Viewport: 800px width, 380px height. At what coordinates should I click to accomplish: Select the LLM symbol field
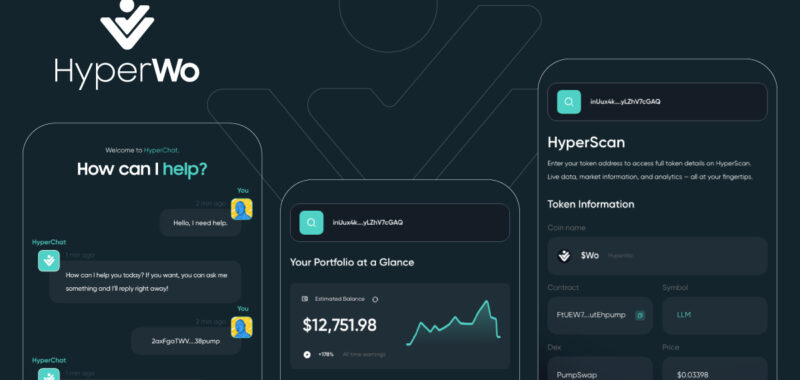(715, 315)
